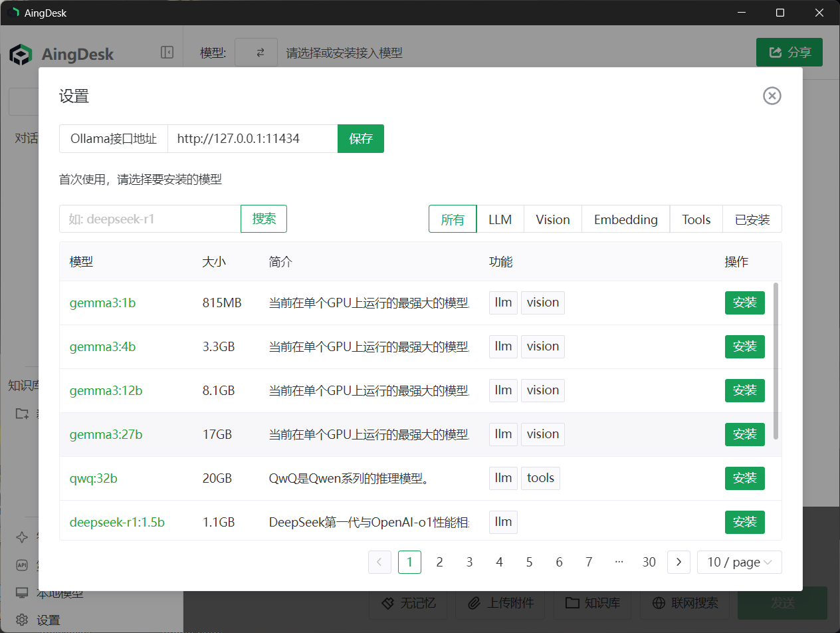Show only 已安装 installed models
840x633 pixels.
click(x=752, y=219)
